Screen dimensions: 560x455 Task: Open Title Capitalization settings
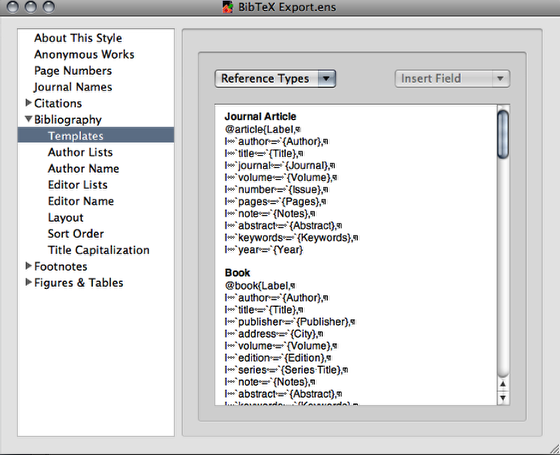pos(99,250)
